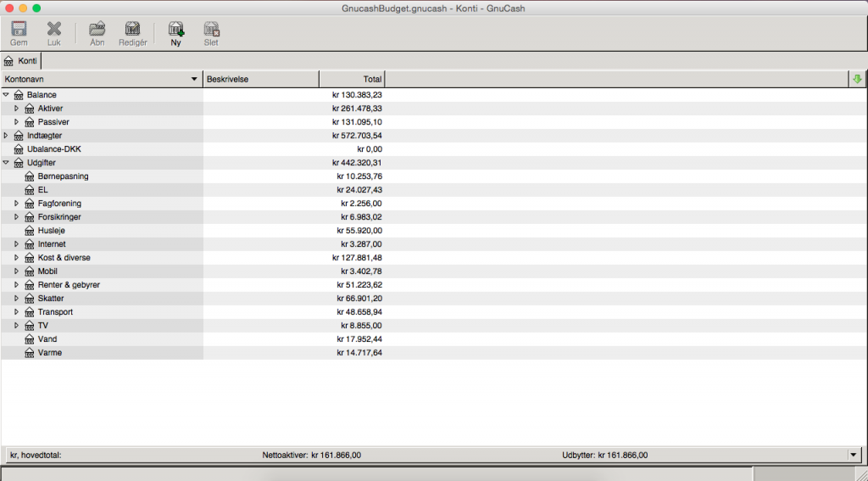Select the EL account icon
The width and height of the screenshot is (868, 481).
pyautogui.click(x=30, y=190)
